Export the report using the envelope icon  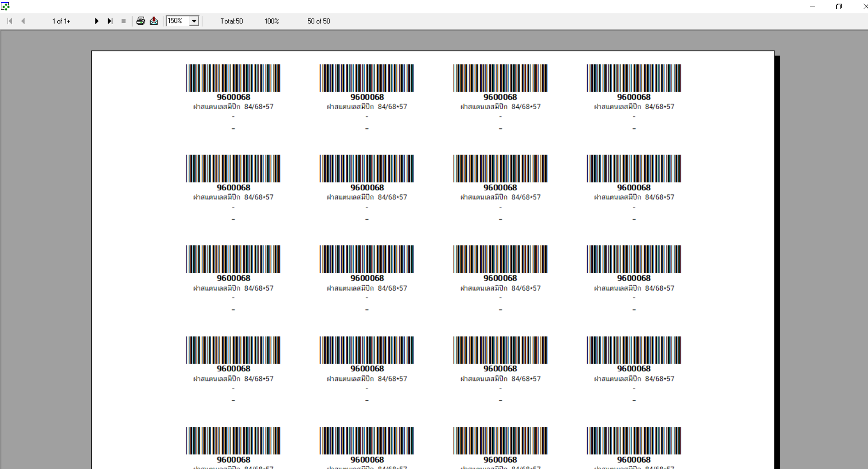tap(154, 21)
